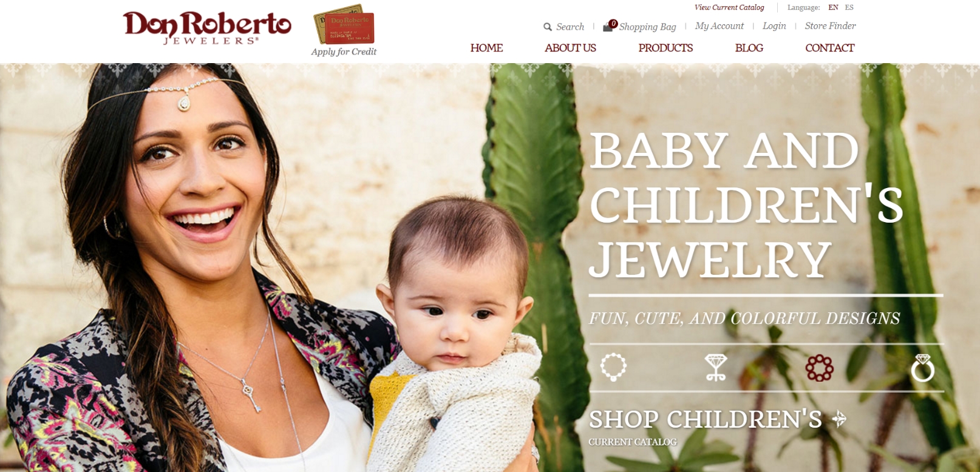Switch language to ES

click(x=849, y=7)
